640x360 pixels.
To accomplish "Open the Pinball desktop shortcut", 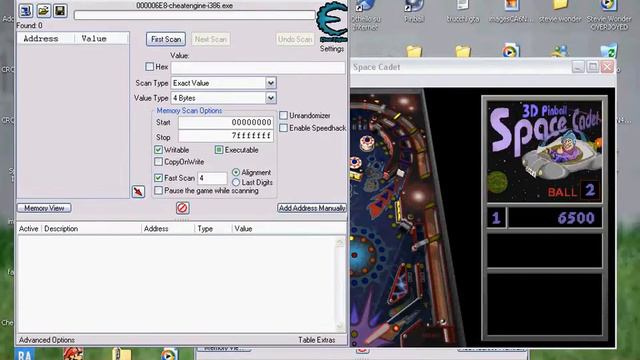I will tap(414, 11).
